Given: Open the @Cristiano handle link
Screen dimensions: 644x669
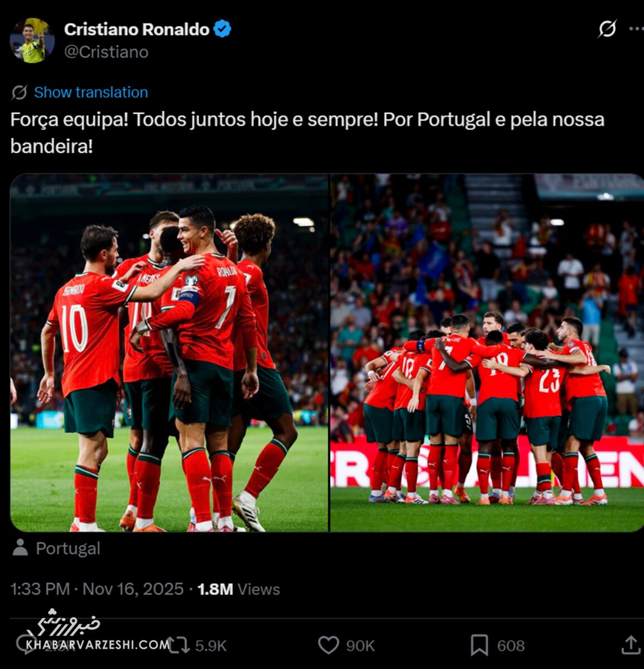Looking at the screenshot, I should (106, 52).
